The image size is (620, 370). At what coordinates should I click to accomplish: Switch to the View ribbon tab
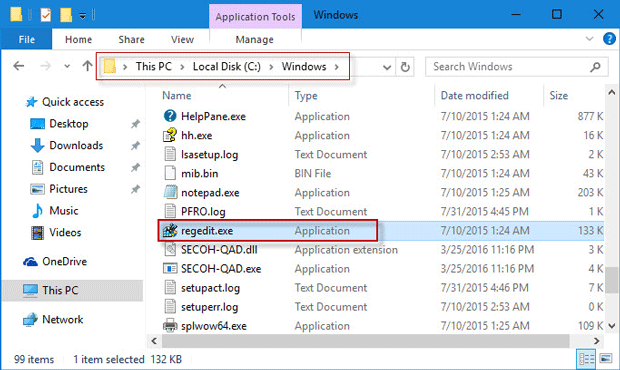(x=182, y=40)
